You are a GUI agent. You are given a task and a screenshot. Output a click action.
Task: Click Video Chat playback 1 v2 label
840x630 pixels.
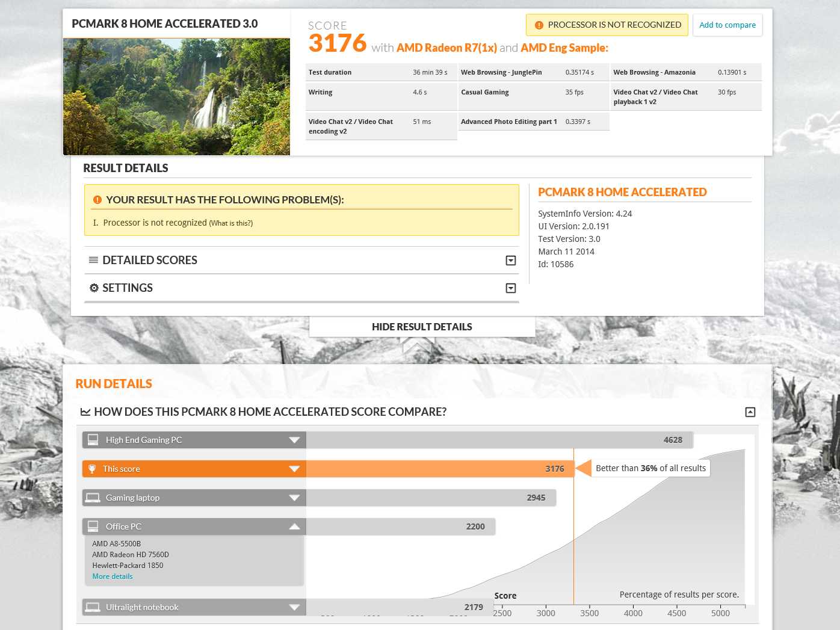click(656, 97)
